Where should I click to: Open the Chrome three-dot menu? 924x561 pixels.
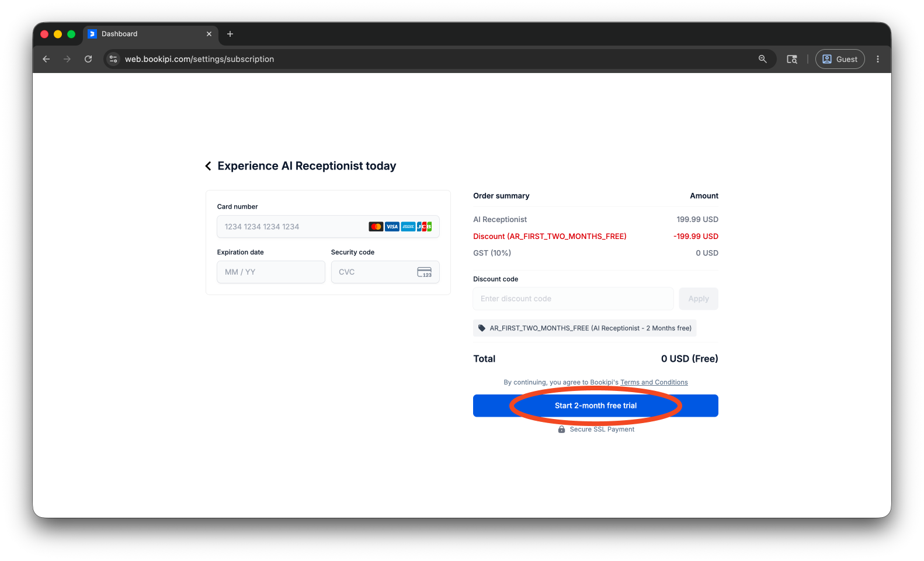(x=877, y=59)
